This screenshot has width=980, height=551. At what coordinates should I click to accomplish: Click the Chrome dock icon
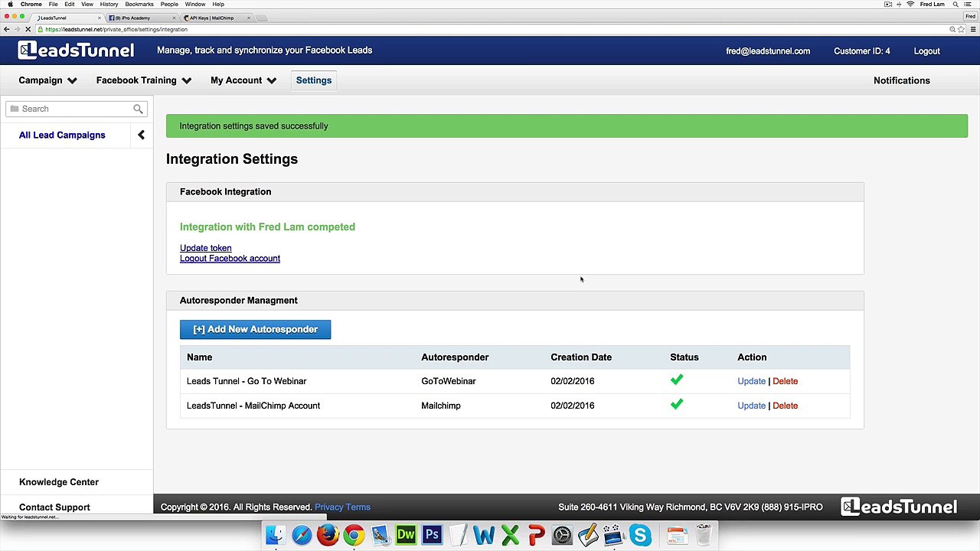(x=354, y=535)
